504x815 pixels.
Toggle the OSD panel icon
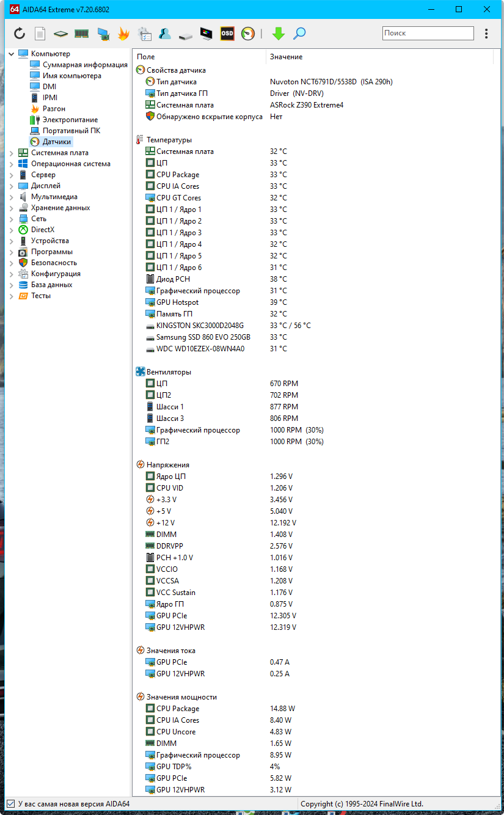click(x=227, y=34)
